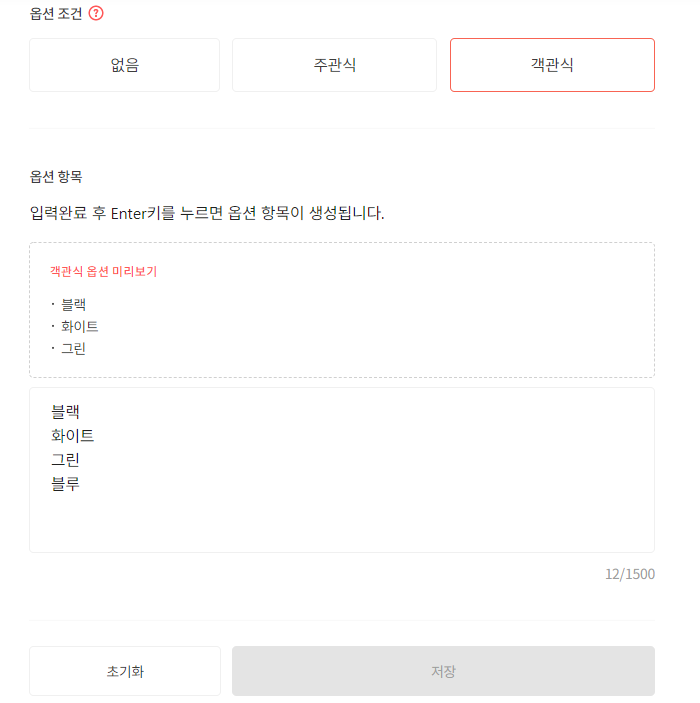
Task: Click the 블랙 bullet in the preview list
Action: coord(74,305)
